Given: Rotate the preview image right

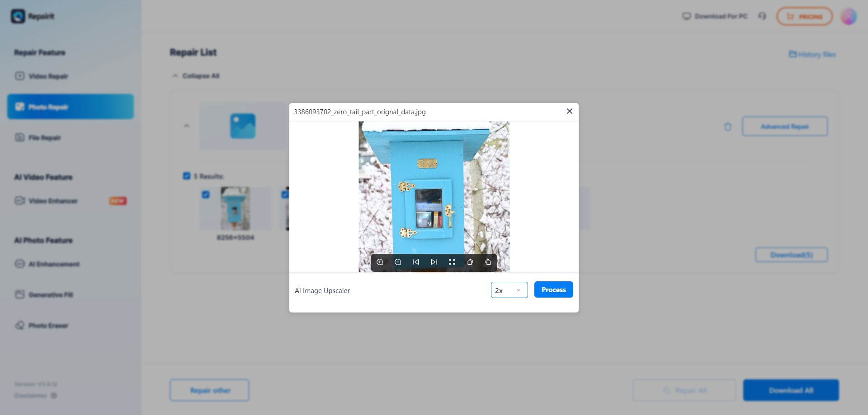Looking at the screenshot, I should (488, 262).
